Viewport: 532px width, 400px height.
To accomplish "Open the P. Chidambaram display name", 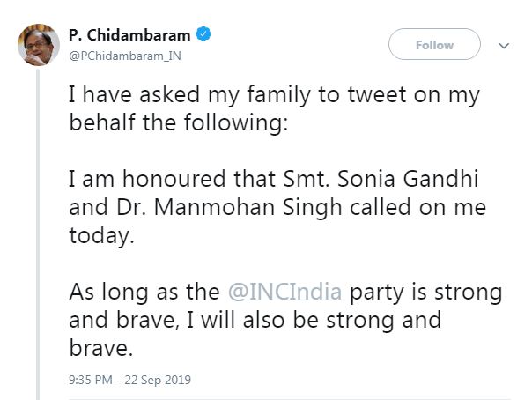I will pos(129,35).
